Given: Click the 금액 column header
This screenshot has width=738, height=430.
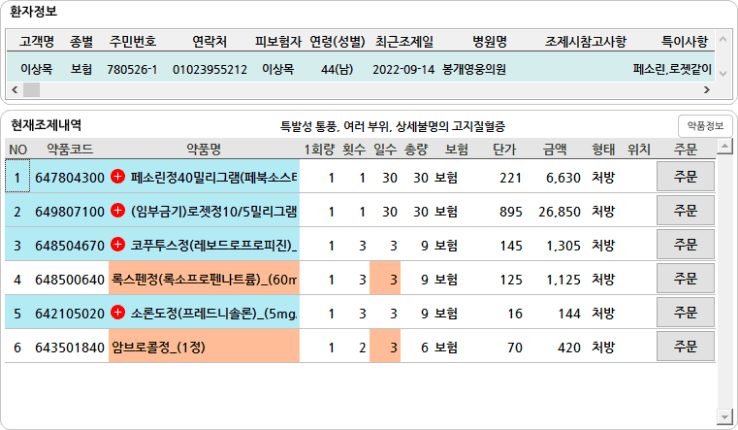Looking at the screenshot, I should coord(554,149).
